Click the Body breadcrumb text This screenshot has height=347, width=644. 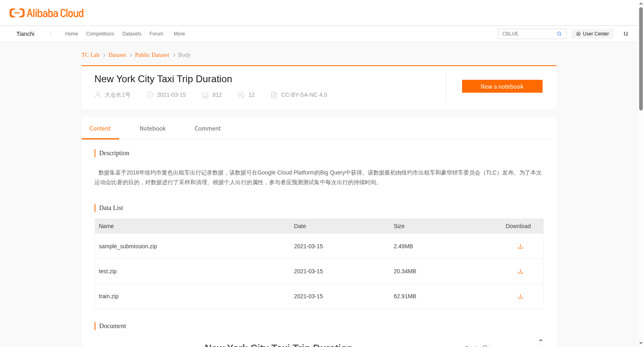point(184,55)
